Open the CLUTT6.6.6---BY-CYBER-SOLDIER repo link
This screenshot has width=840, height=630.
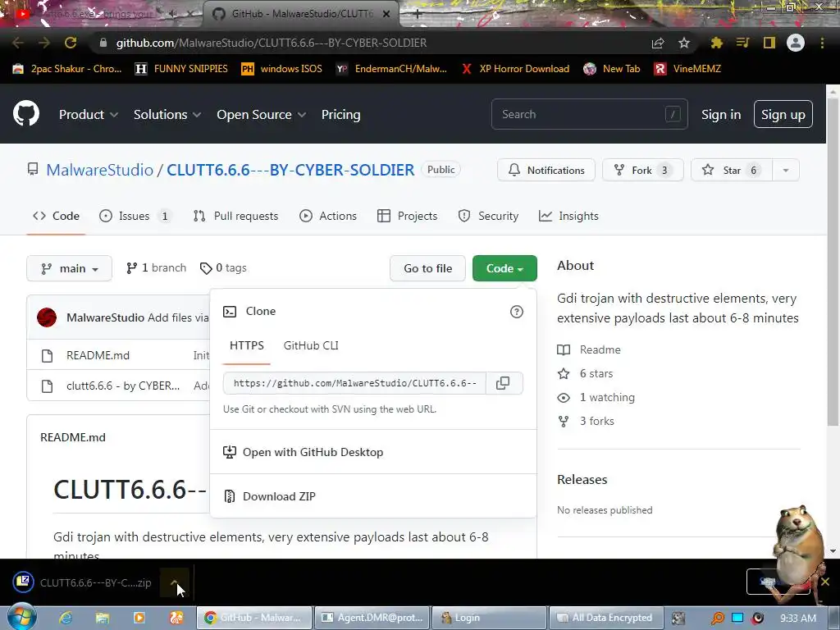pyautogui.click(x=290, y=170)
